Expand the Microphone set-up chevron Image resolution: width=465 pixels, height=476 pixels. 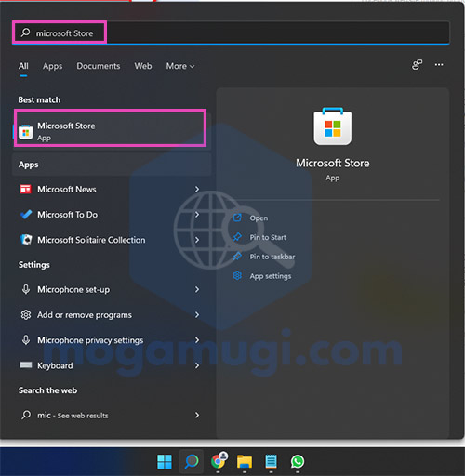click(197, 289)
